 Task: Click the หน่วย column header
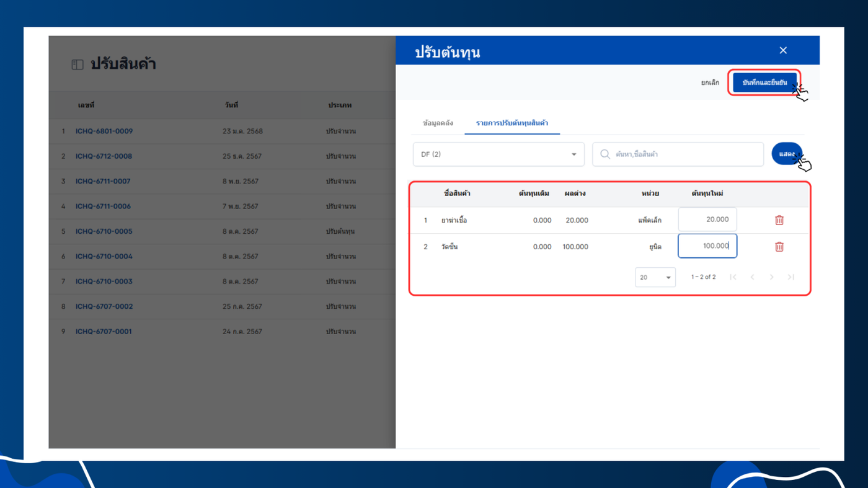click(x=650, y=193)
